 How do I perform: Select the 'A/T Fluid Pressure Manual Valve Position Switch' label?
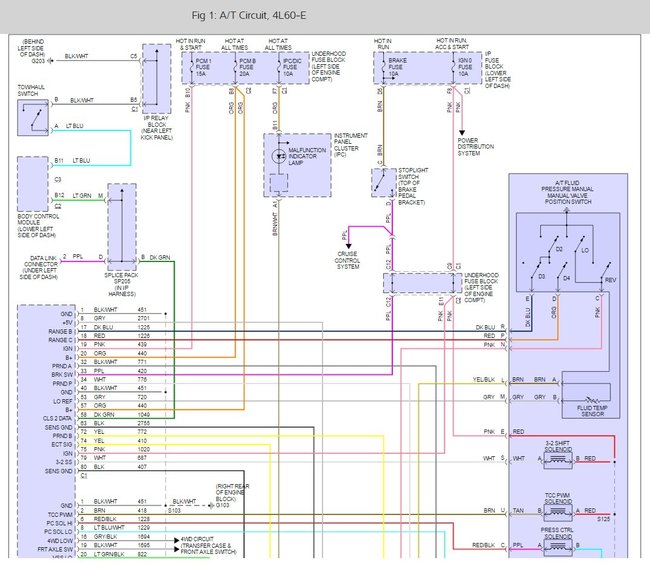pos(568,192)
